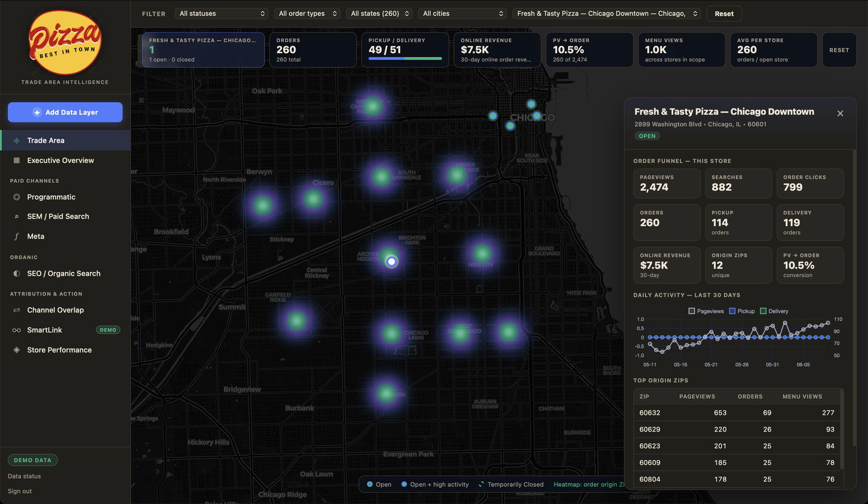Click the Channel Overlap arrows icon
The width and height of the screenshot is (868, 504).
coord(17,310)
